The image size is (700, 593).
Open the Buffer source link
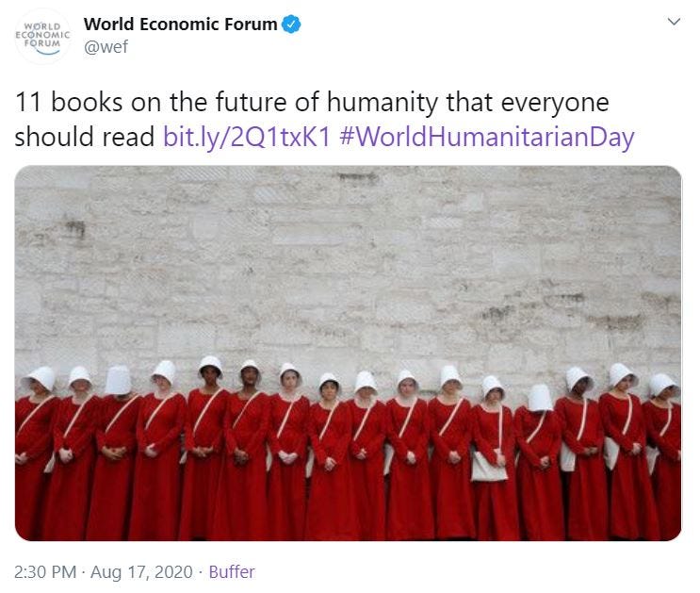tap(232, 572)
